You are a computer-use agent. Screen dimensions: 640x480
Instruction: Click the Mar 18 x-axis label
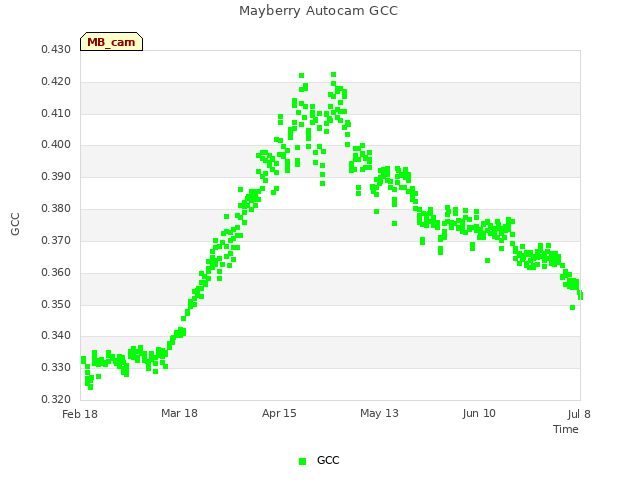click(x=179, y=413)
